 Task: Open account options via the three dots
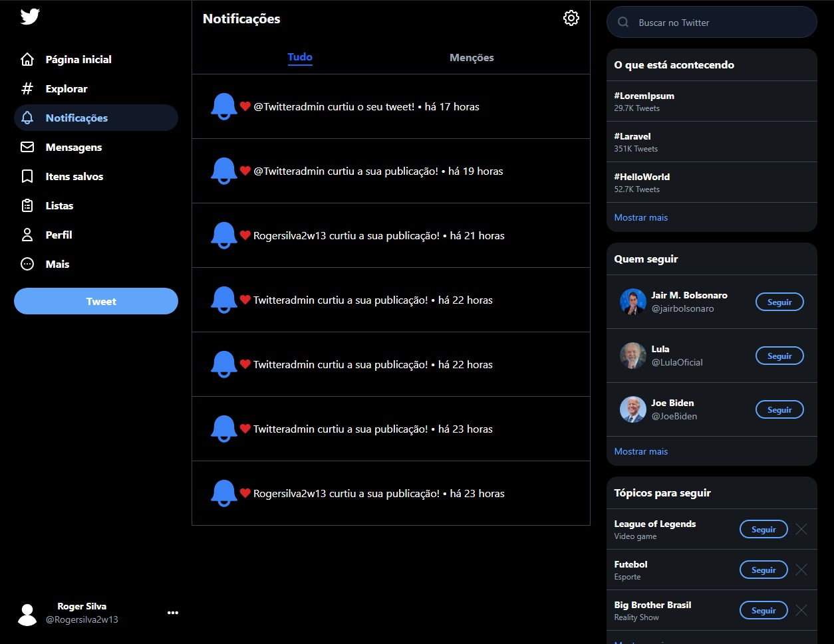pos(172,613)
